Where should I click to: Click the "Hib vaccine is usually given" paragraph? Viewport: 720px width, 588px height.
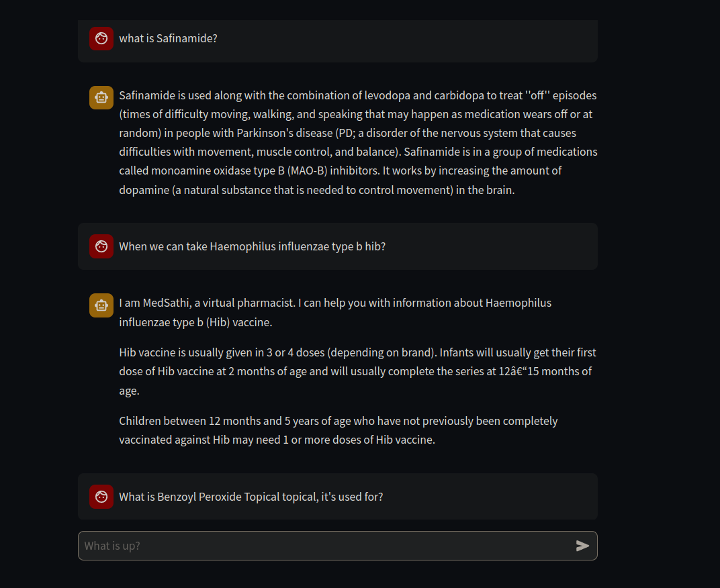pyautogui.click(x=357, y=371)
